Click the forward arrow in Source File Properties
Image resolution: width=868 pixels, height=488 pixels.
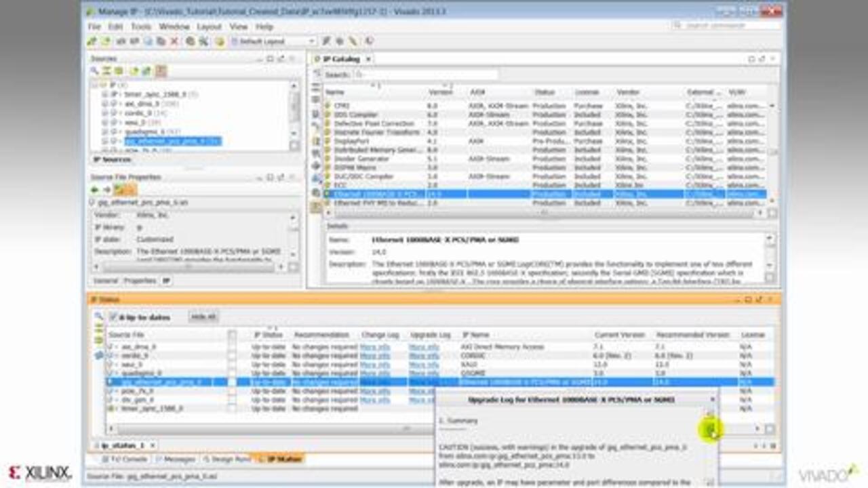(106, 190)
